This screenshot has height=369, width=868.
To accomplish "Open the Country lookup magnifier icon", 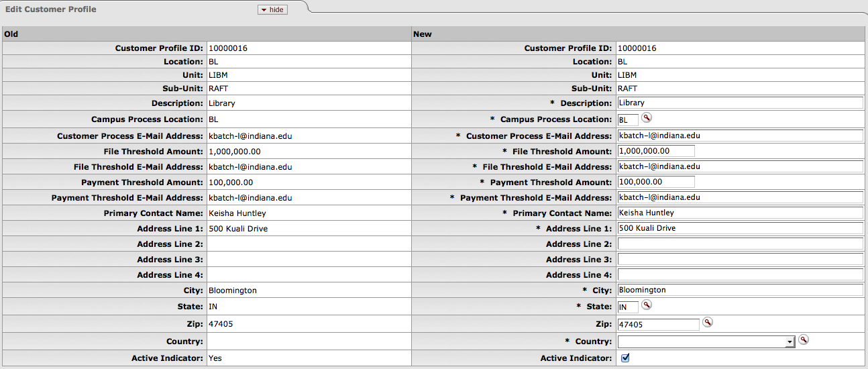I will 804,340.
